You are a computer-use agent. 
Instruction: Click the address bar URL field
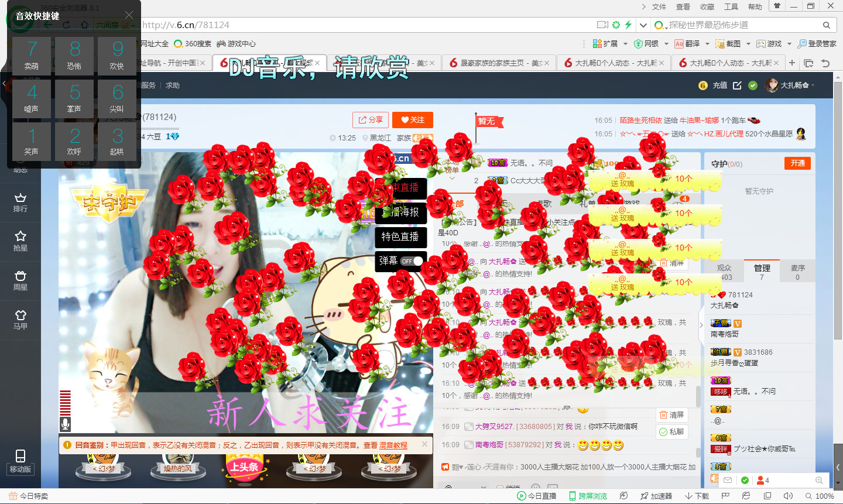(366, 25)
